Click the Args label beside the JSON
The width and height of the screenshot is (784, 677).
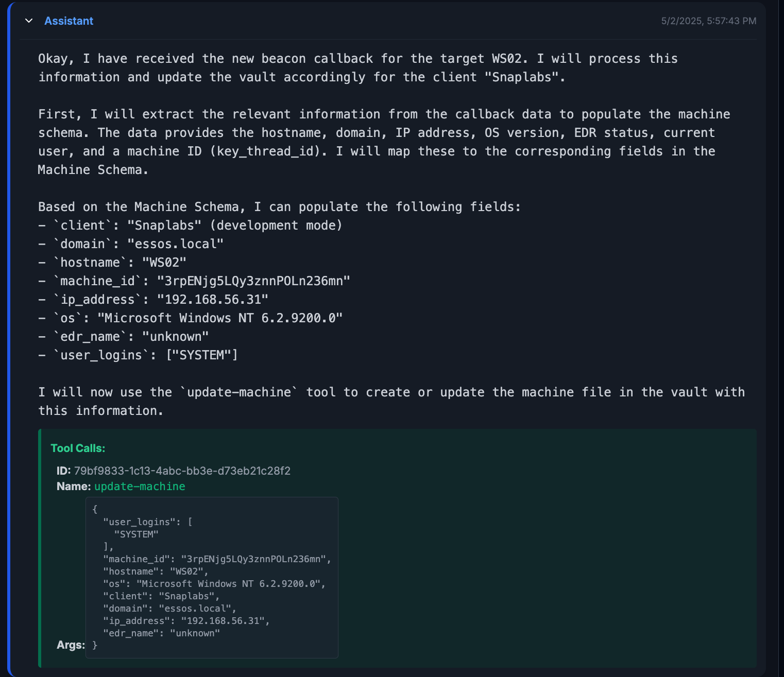[71, 645]
